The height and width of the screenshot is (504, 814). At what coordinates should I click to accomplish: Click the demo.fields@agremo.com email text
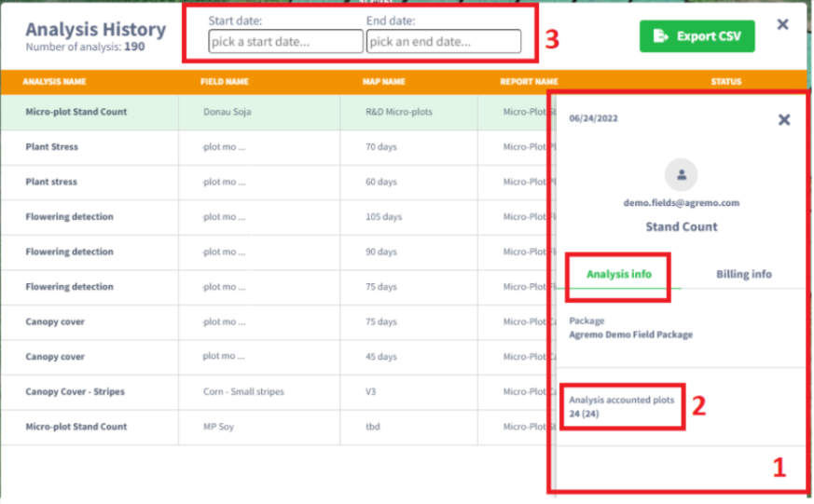pyautogui.click(x=681, y=203)
